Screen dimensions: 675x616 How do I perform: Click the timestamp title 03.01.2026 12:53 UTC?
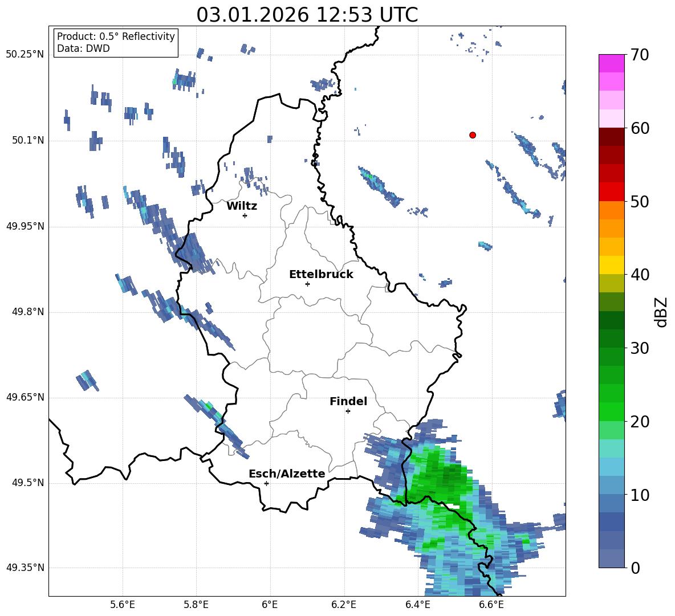307,15
